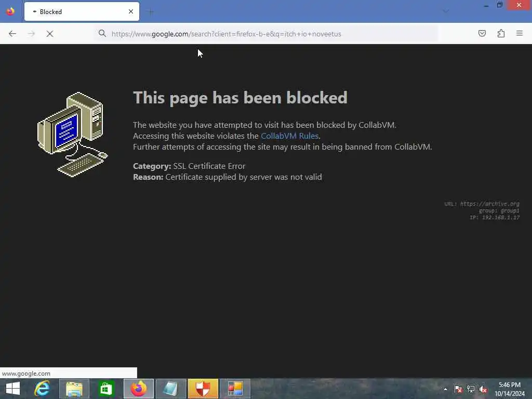Open the CollabVM Rules link
This screenshot has width=532, height=399.
click(x=289, y=136)
